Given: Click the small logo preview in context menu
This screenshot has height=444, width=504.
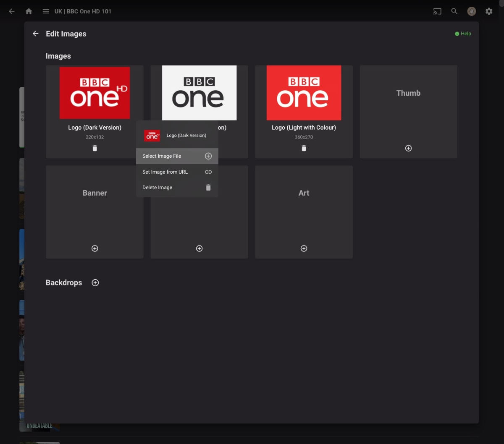Looking at the screenshot, I should pyautogui.click(x=152, y=136).
